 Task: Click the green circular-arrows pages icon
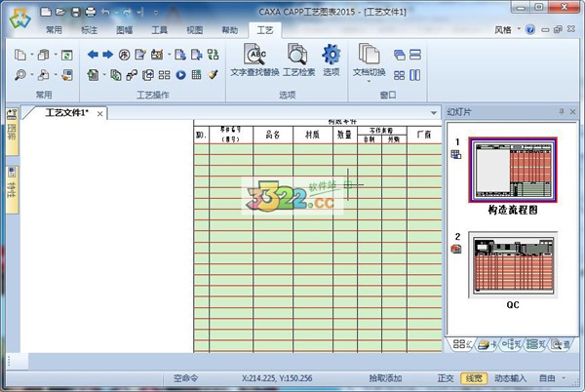click(x=116, y=75)
